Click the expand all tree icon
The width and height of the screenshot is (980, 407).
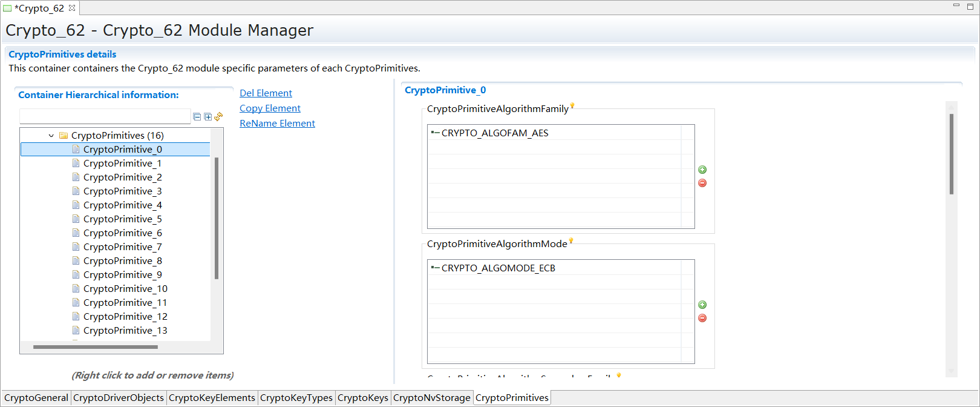tap(207, 117)
